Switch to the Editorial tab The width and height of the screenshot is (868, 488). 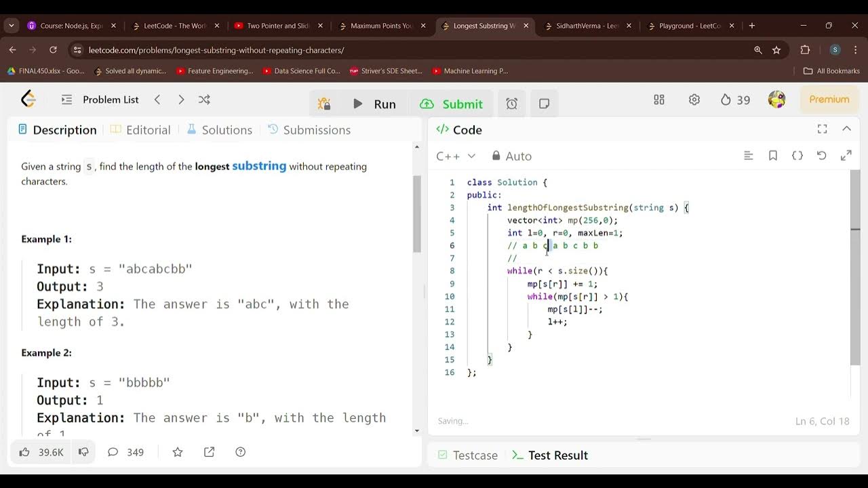tap(140, 129)
